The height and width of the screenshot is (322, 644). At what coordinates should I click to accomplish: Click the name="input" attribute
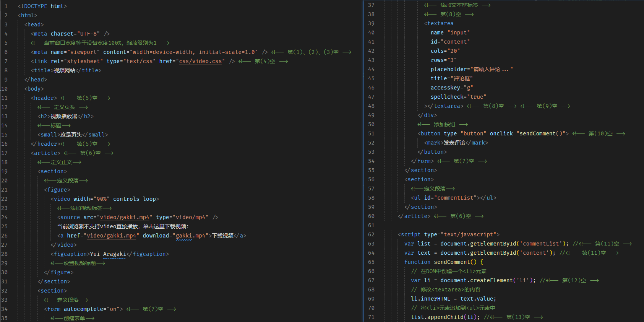[x=450, y=33]
